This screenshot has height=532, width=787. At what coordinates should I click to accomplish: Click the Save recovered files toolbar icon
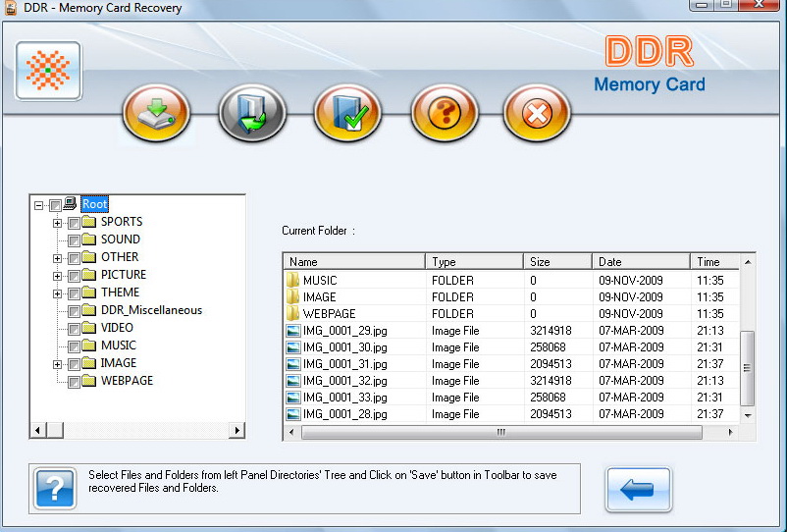click(x=156, y=114)
